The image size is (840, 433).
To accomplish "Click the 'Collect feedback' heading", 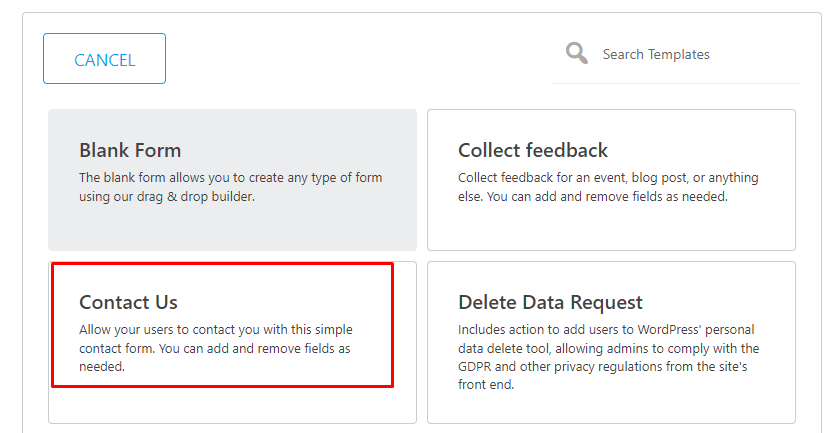I will click(x=533, y=151).
